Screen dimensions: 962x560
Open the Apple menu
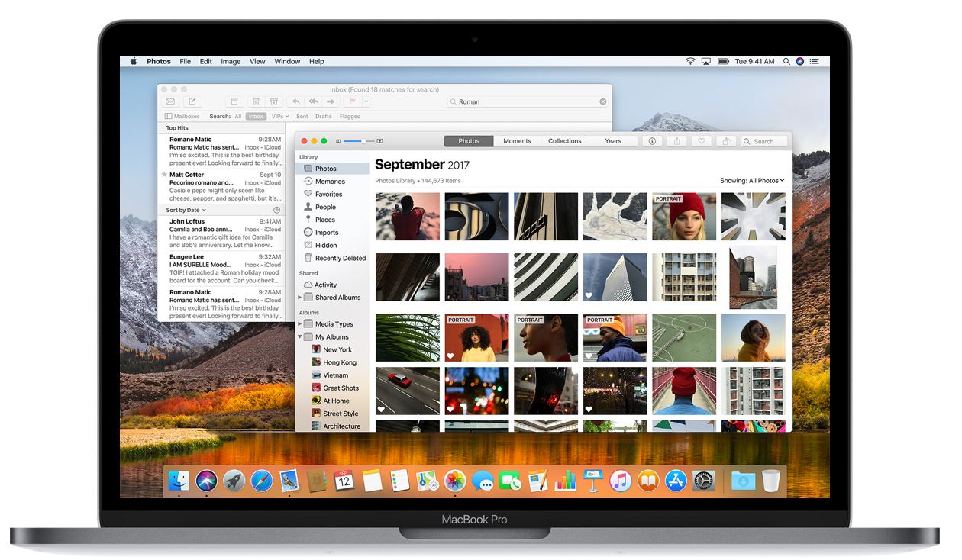pos(133,61)
